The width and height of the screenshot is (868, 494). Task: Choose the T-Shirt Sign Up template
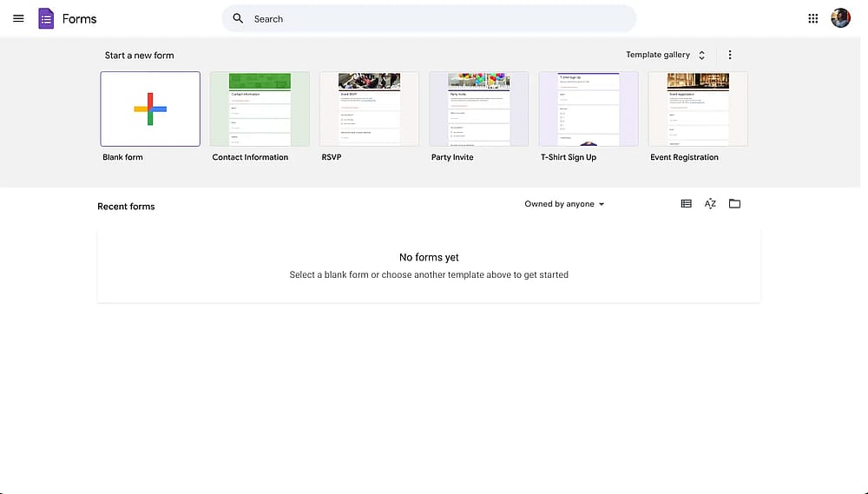[589, 109]
